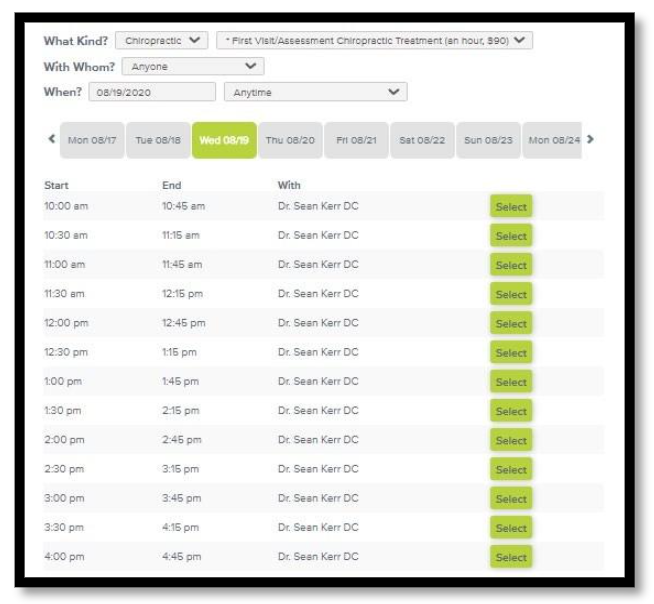
Task: Open the Chiropractic kind dropdown
Action: (161, 41)
